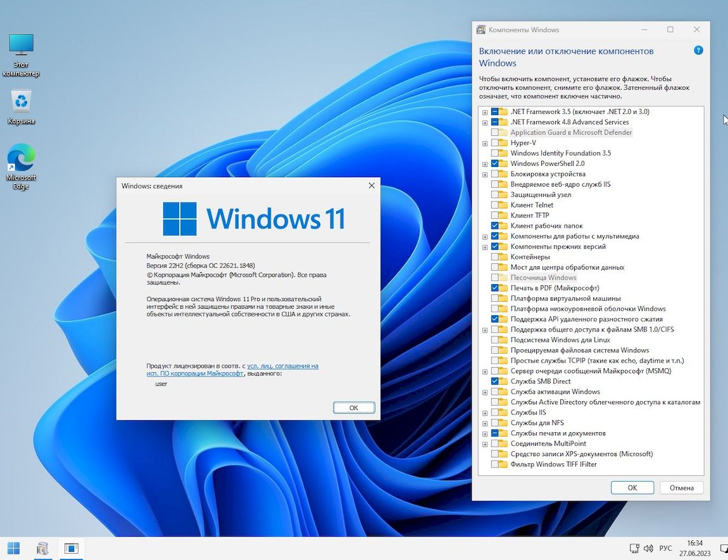This screenshot has height=560, width=728.
Task: Click the folder icon beside Службы IIS
Action: coord(503,413)
